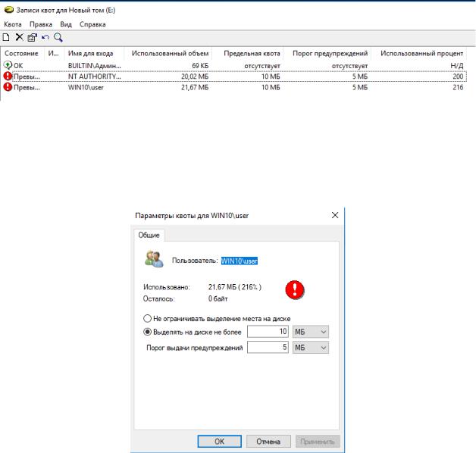Switch to the Общие tab
The width and height of the screenshot is (476, 453).
point(149,235)
